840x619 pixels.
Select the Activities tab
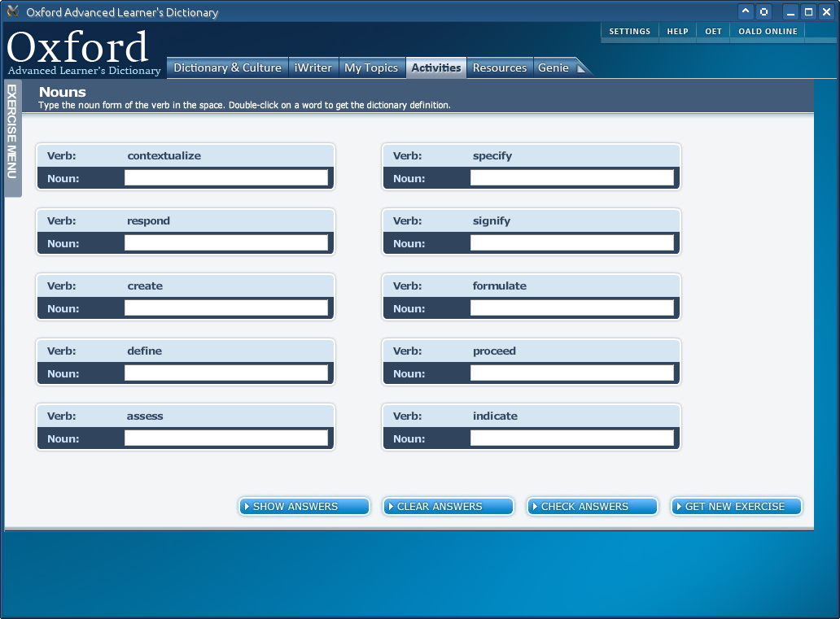click(x=436, y=68)
